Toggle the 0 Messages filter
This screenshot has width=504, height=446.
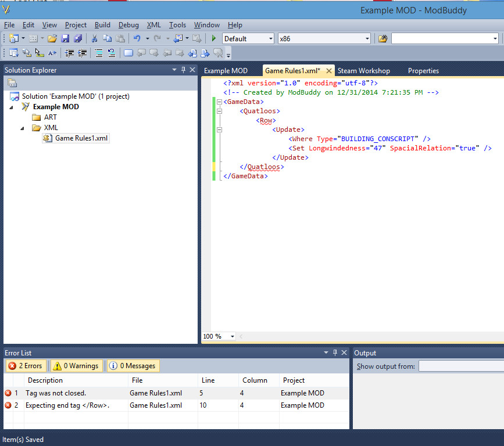click(x=133, y=366)
